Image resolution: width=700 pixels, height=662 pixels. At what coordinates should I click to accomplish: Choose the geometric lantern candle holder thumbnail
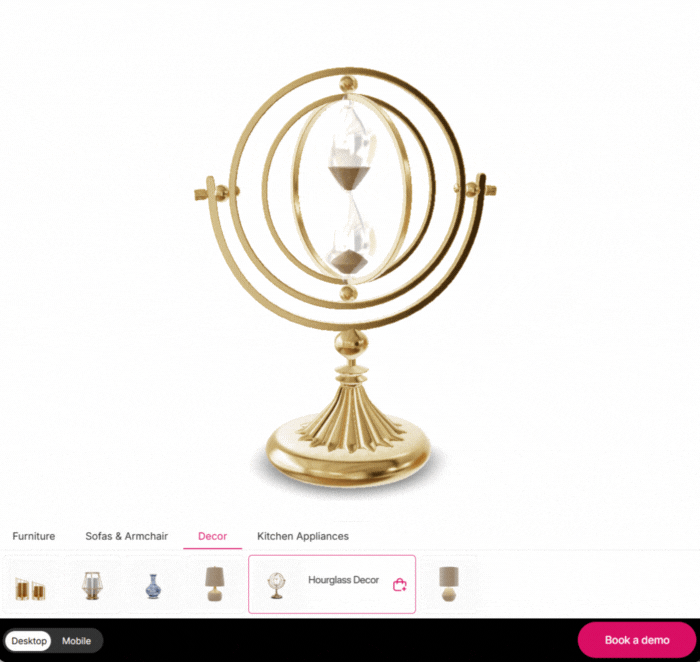point(92,585)
